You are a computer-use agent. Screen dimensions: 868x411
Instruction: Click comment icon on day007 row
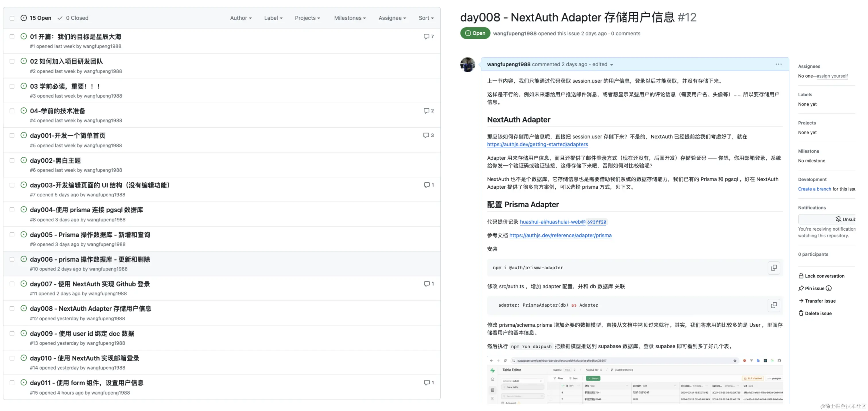tap(427, 284)
